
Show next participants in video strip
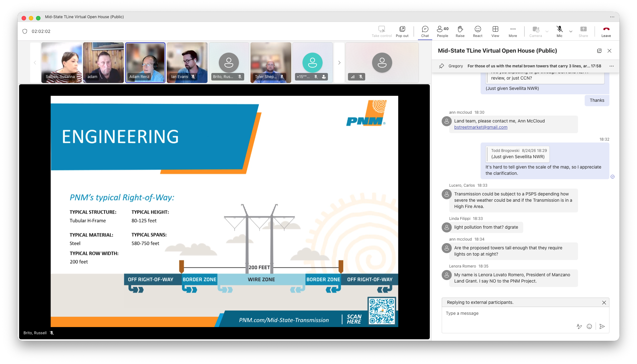pos(339,63)
